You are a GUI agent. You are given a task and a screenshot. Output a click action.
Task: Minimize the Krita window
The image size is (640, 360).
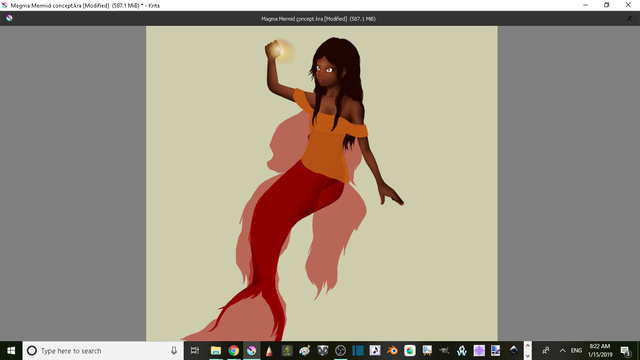click(586, 5)
